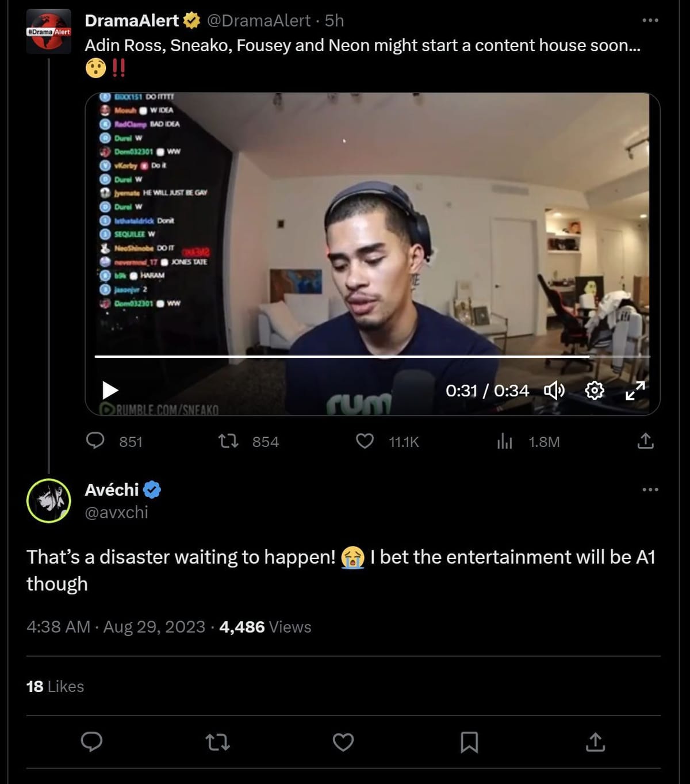Open the video quality settings gear
690x784 pixels.
[595, 390]
